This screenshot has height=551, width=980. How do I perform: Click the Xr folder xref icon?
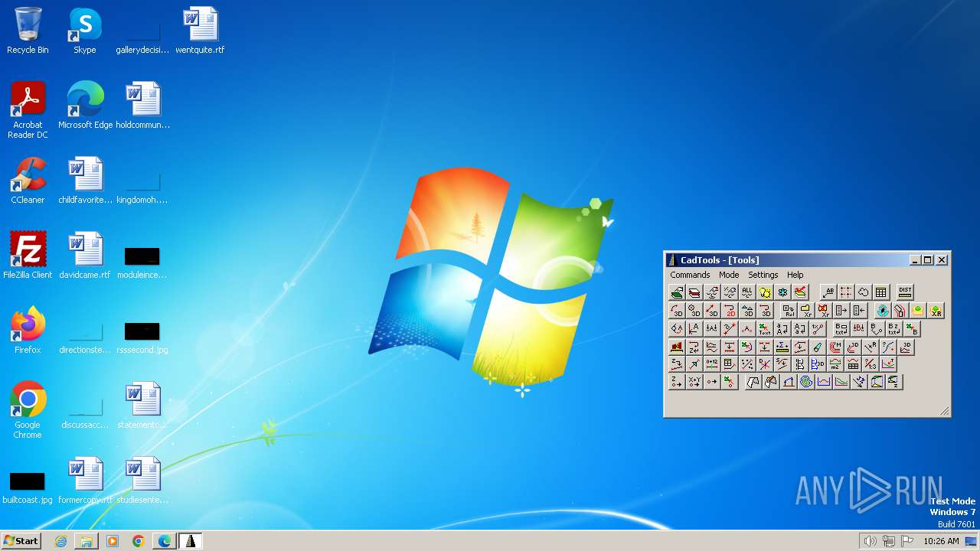coord(808,311)
